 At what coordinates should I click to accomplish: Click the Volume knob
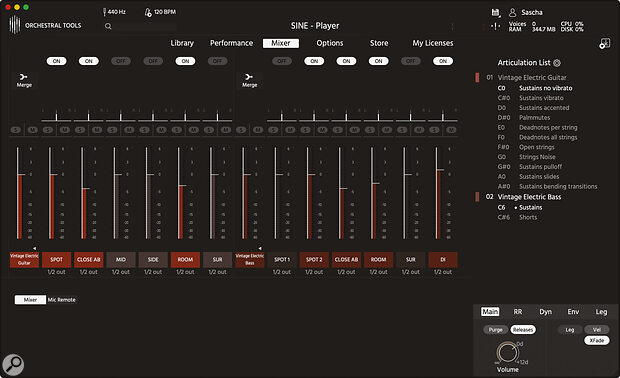[x=507, y=353]
